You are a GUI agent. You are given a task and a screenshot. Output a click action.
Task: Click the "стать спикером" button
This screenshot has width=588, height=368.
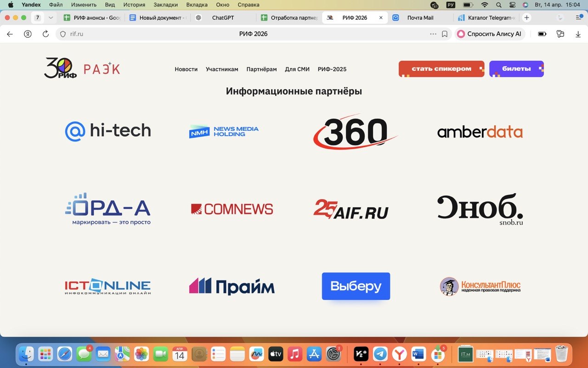pos(441,69)
